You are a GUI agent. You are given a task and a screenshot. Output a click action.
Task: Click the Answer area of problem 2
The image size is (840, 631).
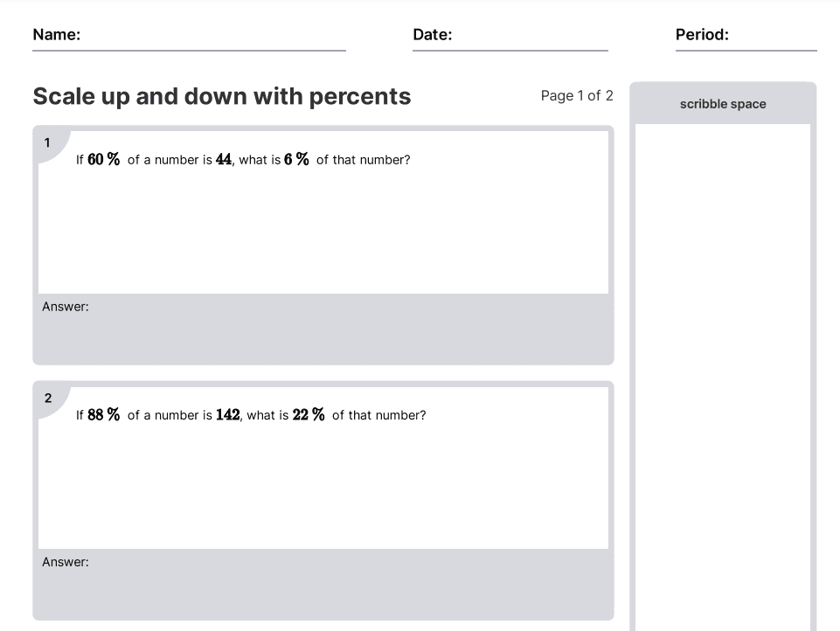tap(323, 585)
